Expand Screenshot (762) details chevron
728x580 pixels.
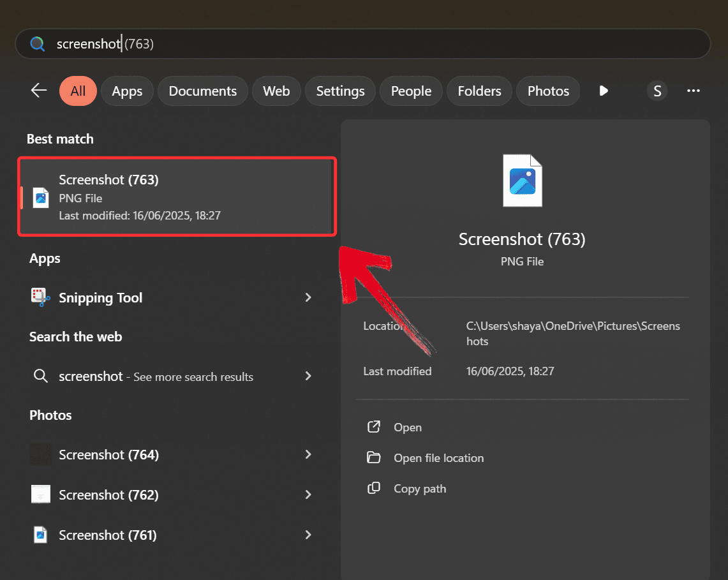pos(308,494)
